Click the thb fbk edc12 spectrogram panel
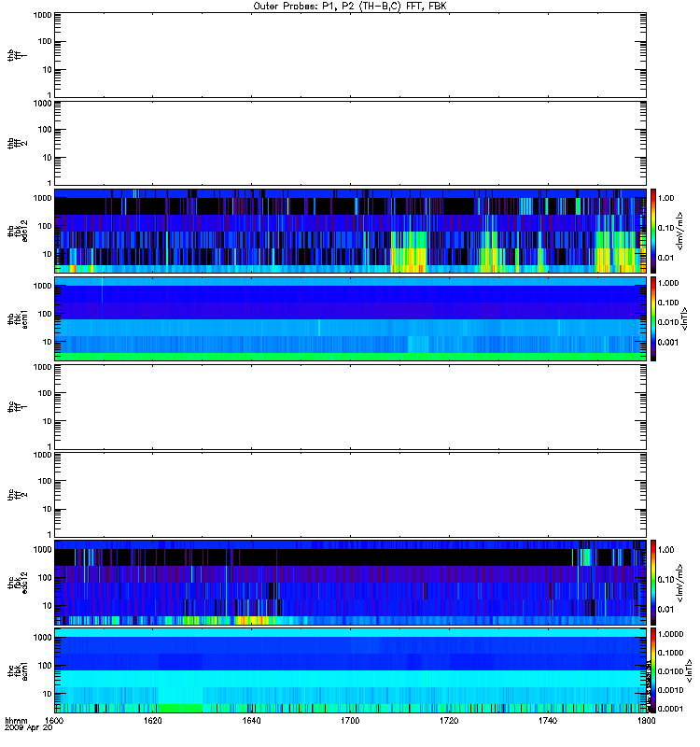Viewport: 700px width, 747px height. pyautogui.click(x=350, y=231)
